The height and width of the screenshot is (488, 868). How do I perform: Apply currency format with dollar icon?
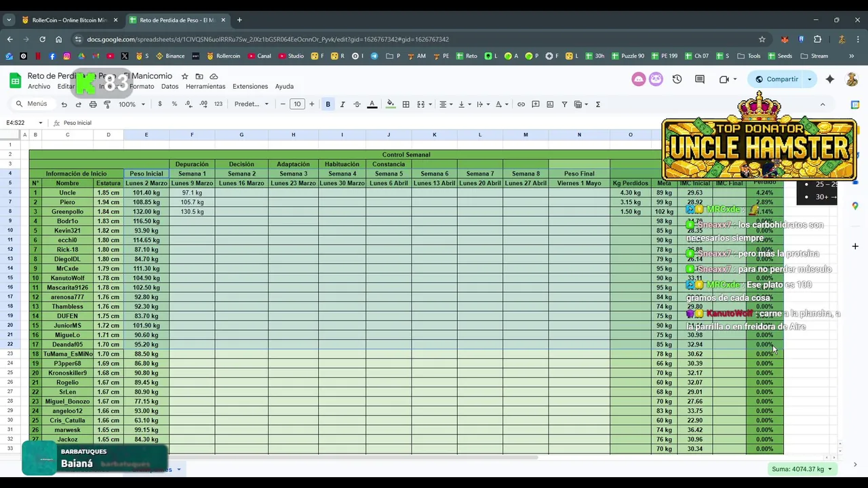(x=160, y=104)
